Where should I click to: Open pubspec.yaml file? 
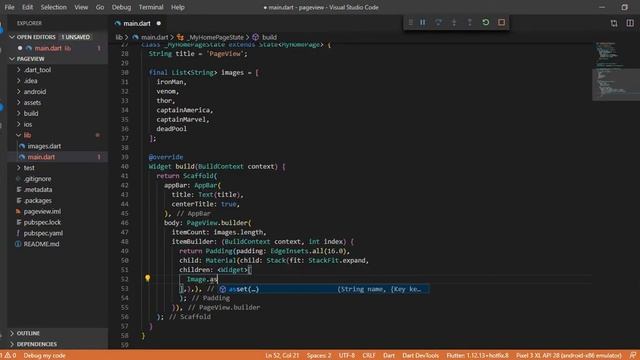tap(58, 233)
